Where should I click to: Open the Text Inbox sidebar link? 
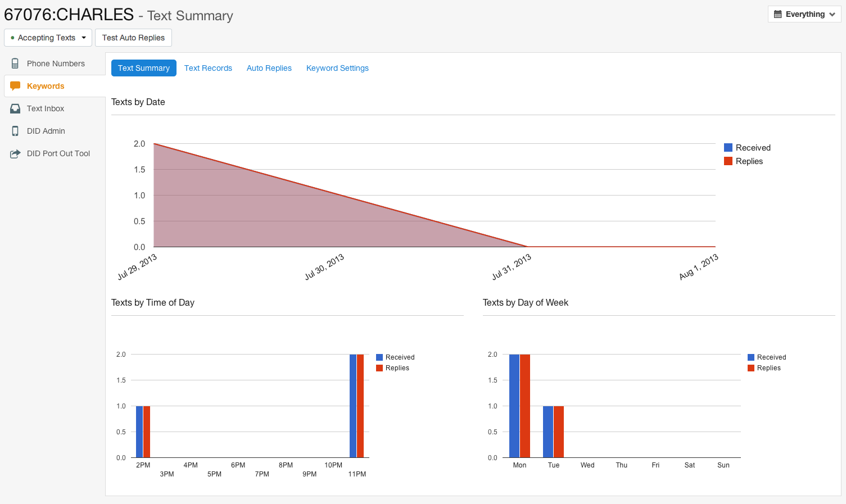[46, 108]
